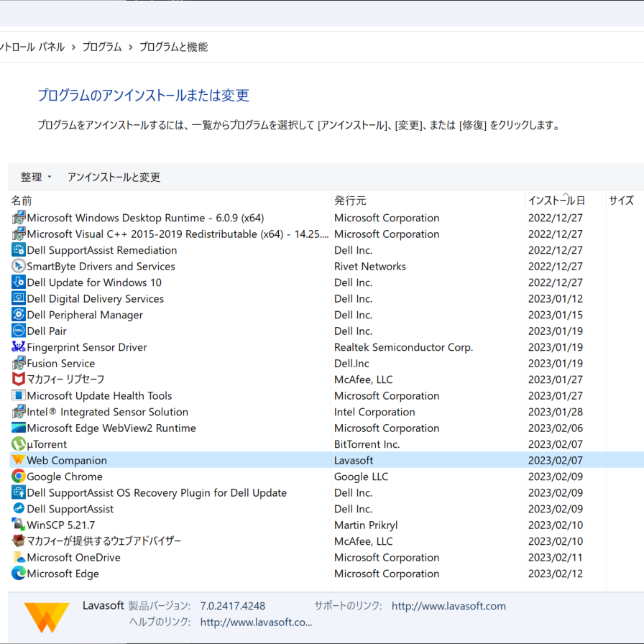Screen dimensions: 644x644
Task: Click the Dell SupportAssist OS Recovery Plugin icon
Action: (x=19, y=492)
